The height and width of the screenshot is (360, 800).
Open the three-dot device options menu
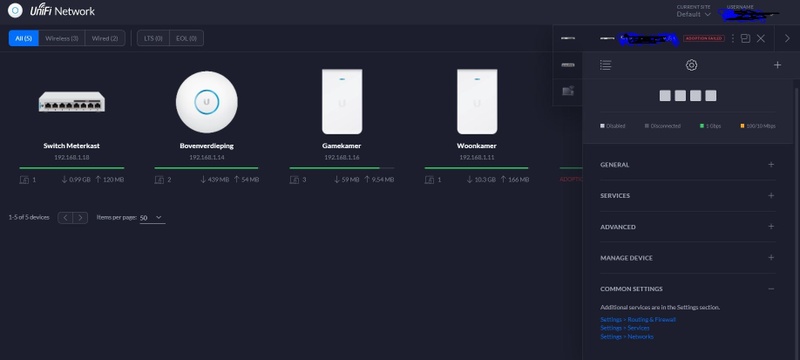pyautogui.click(x=733, y=38)
